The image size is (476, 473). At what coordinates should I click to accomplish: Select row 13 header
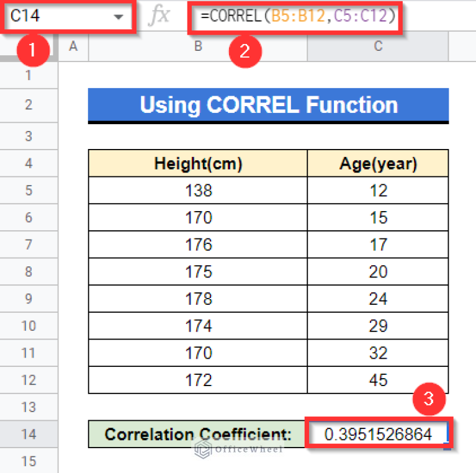tap(29, 407)
